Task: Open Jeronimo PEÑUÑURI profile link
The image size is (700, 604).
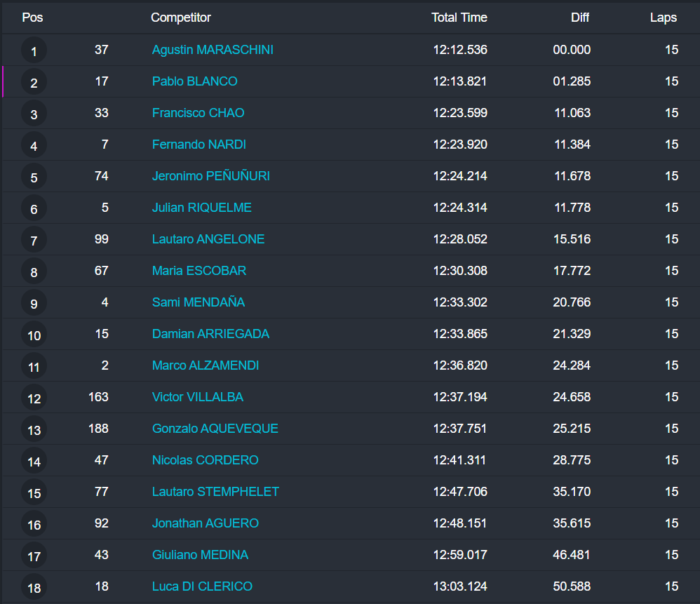Action: click(210, 176)
